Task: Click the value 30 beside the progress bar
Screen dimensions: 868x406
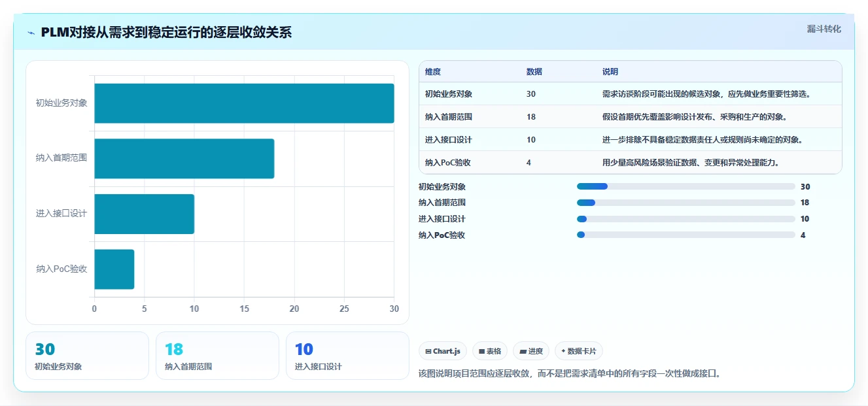Action: (x=805, y=186)
